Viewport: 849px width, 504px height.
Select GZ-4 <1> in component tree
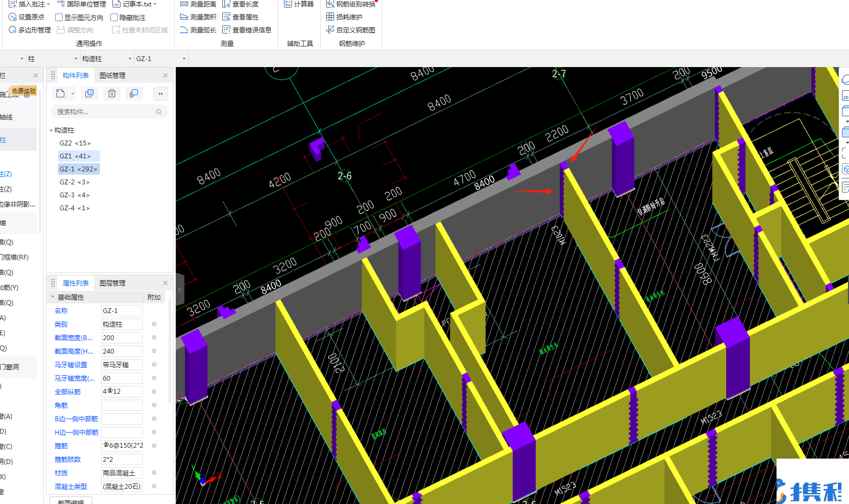tap(74, 208)
